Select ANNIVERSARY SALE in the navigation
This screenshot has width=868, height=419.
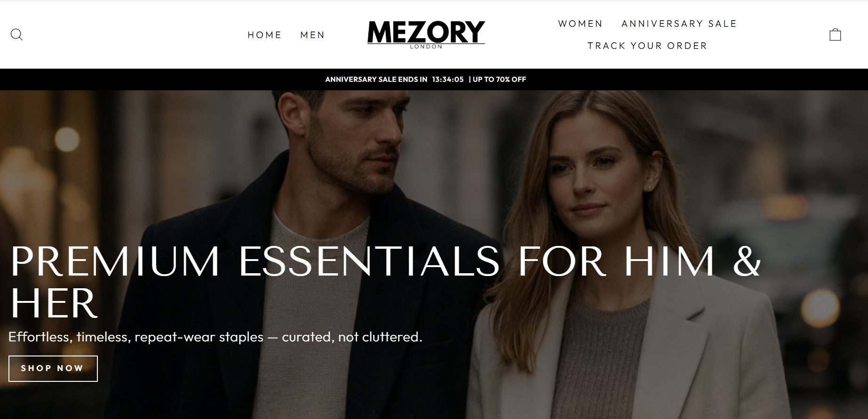[x=679, y=24]
